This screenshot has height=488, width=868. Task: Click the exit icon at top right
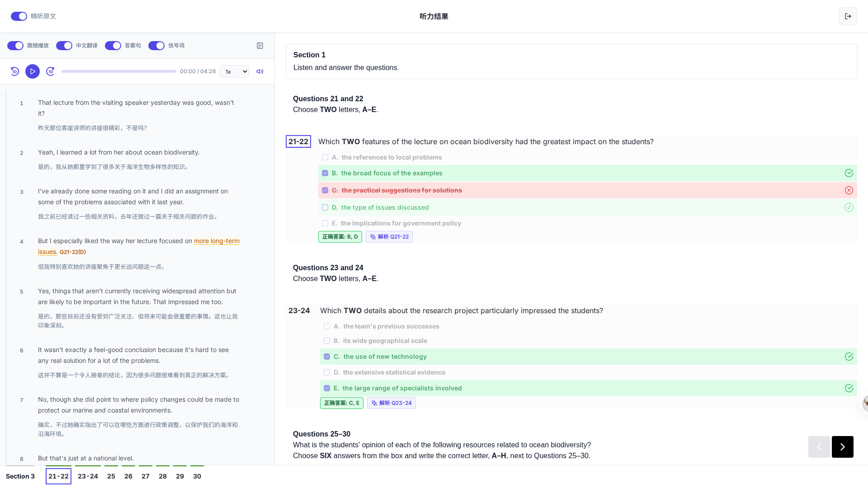[x=848, y=16]
